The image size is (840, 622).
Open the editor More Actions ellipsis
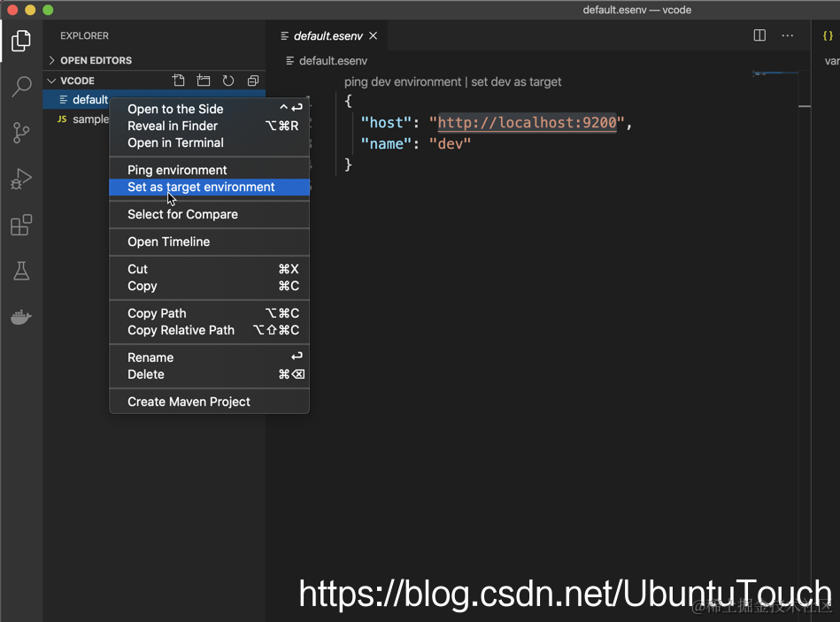click(788, 35)
